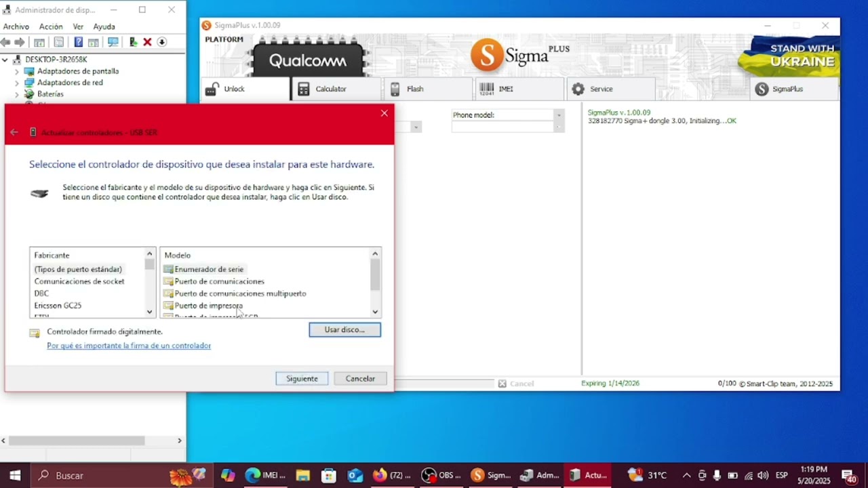Collapse the DESKTOP-3R2658K tree node
The image size is (868, 488).
[5, 60]
